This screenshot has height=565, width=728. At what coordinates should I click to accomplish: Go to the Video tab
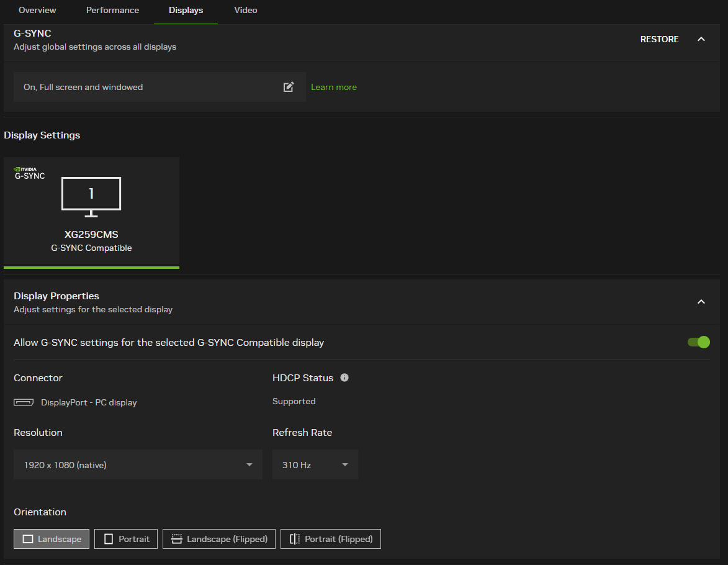pyautogui.click(x=246, y=10)
